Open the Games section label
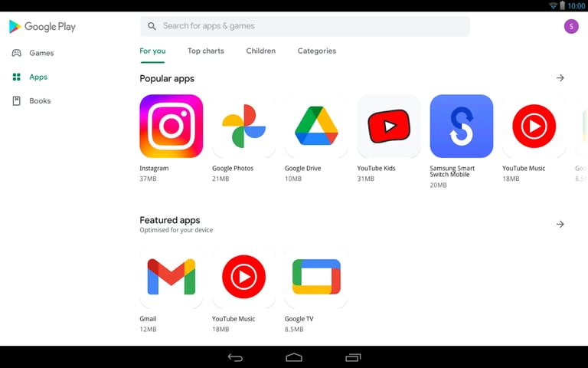The height and width of the screenshot is (368, 588). coord(41,53)
